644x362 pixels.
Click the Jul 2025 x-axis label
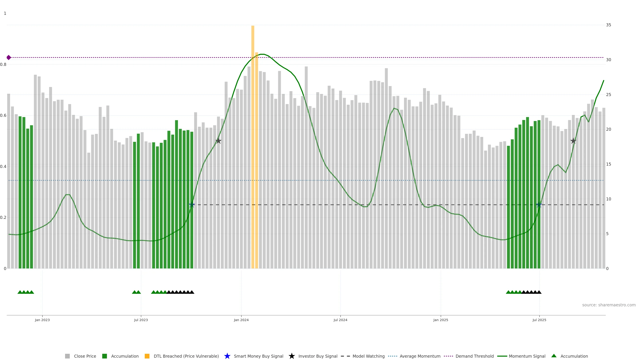(539, 320)
